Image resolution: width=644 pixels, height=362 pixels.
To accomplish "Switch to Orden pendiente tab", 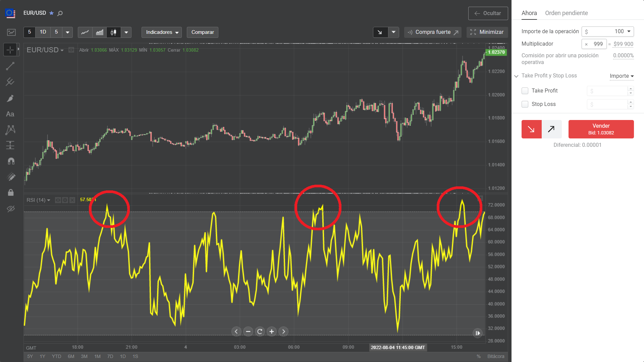I will click(566, 13).
